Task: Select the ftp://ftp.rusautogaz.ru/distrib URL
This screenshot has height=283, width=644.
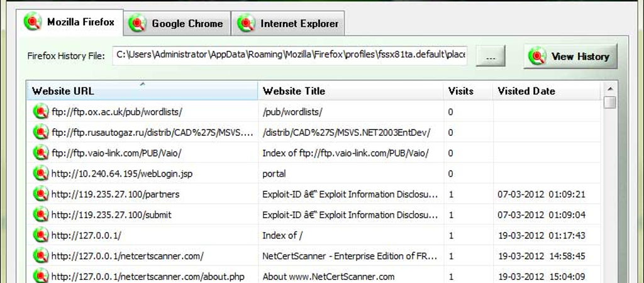Action: click(152, 132)
